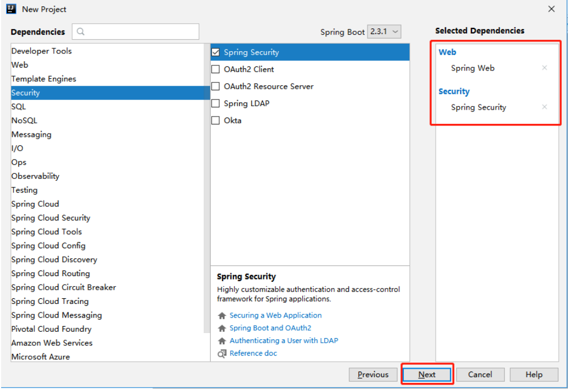Open Template Engines category
The height and width of the screenshot is (392, 568).
107,79
